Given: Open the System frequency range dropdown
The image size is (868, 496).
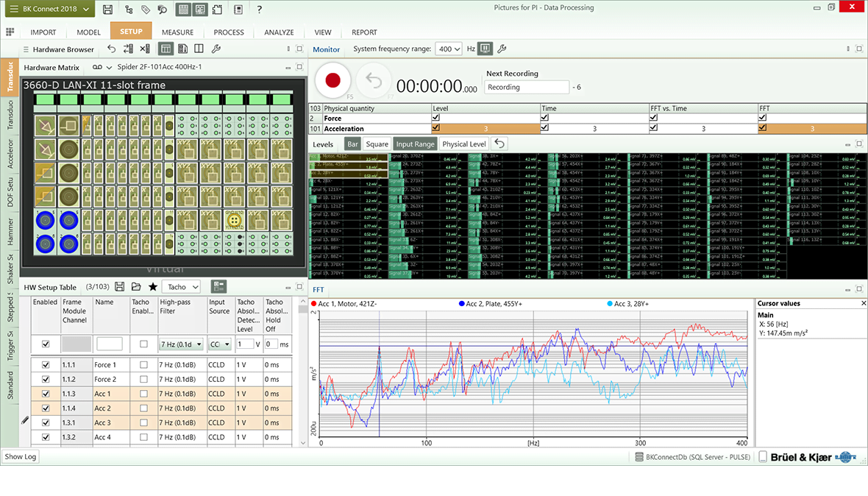Looking at the screenshot, I should [x=449, y=49].
